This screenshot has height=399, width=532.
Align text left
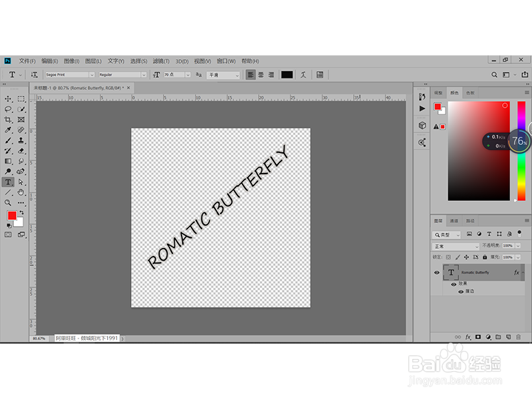pos(251,74)
